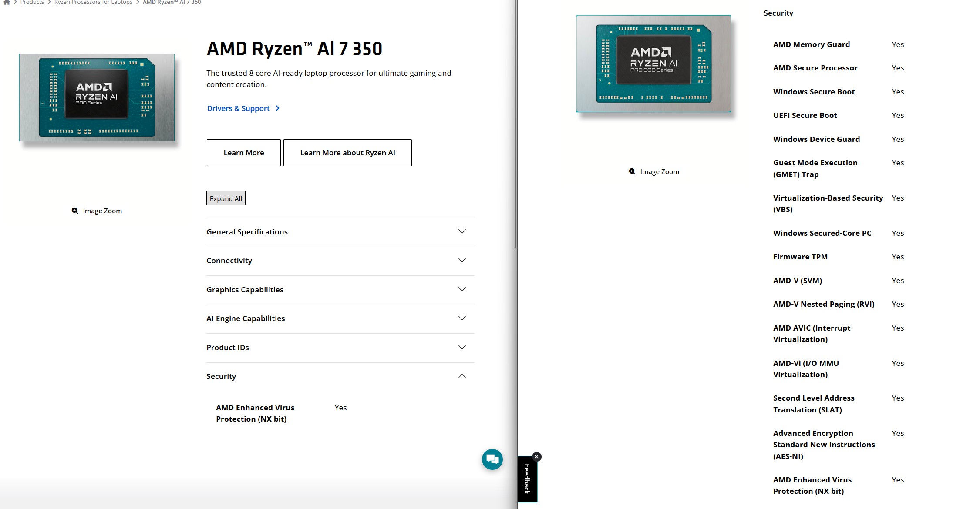This screenshot has width=980, height=509.
Task: Click the magnifier icon beside right Image Zoom
Action: [x=632, y=171]
